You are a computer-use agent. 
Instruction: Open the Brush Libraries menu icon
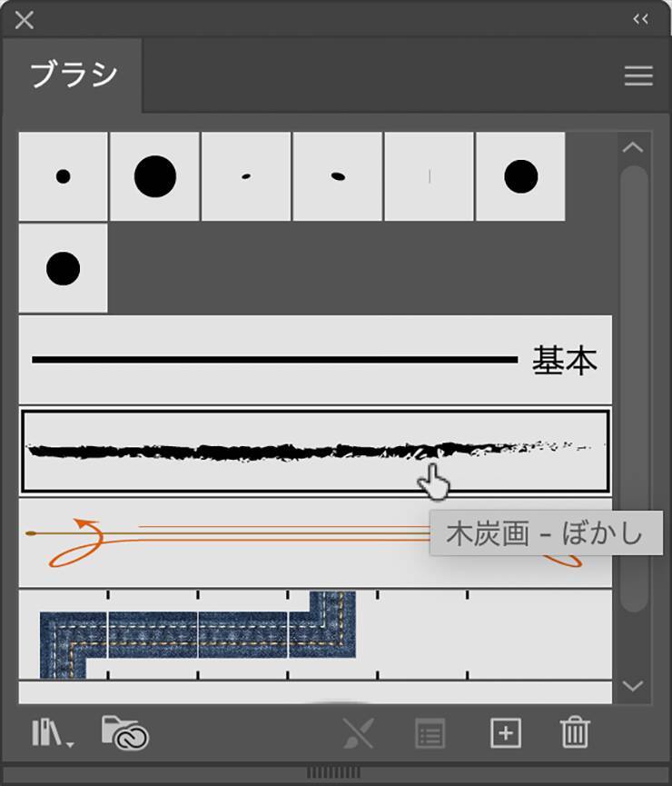(x=52, y=733)
